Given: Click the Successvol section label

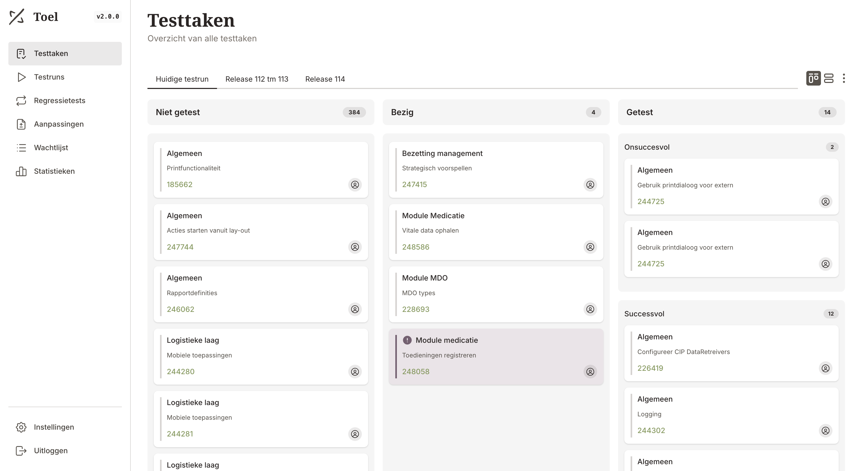Looking at the screenshot, I should 644,314.
